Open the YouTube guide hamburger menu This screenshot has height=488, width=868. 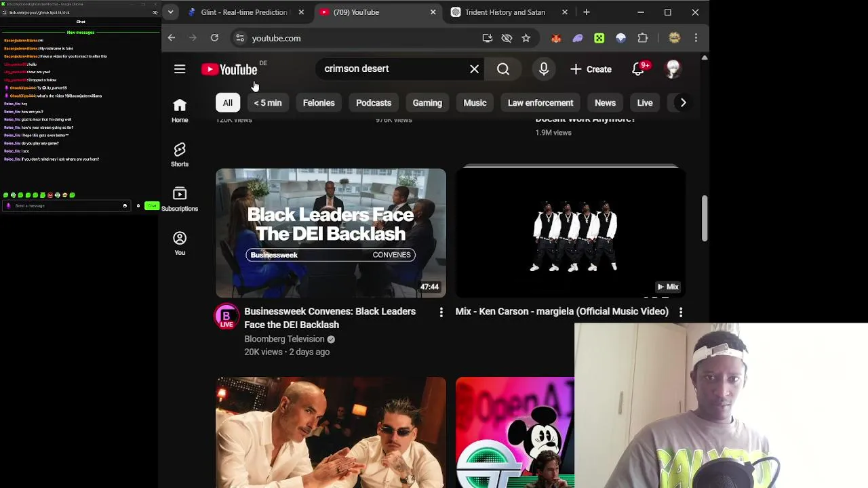pyautogui.click(x=180, y=69)
